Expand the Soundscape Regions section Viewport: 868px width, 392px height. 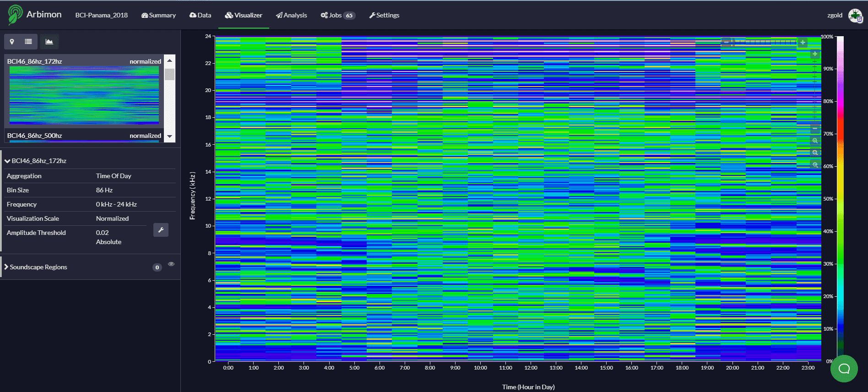[x=6, y=267]
